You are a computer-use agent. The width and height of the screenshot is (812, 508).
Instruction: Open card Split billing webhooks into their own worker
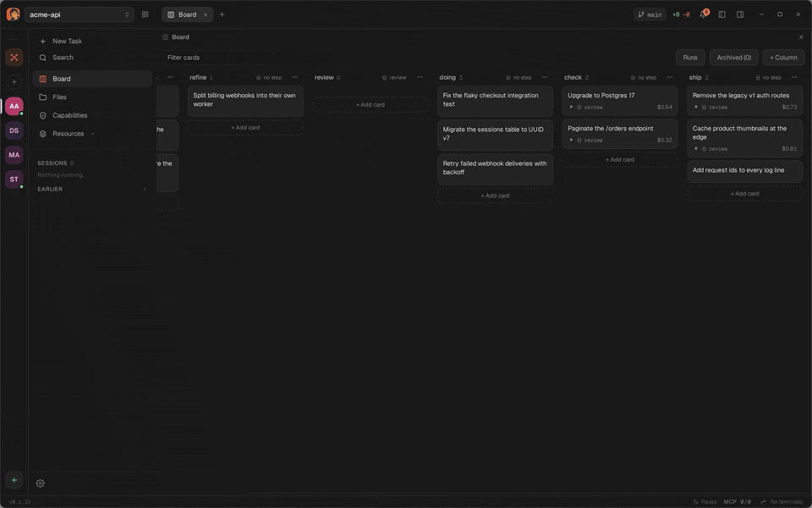point(245,101)
